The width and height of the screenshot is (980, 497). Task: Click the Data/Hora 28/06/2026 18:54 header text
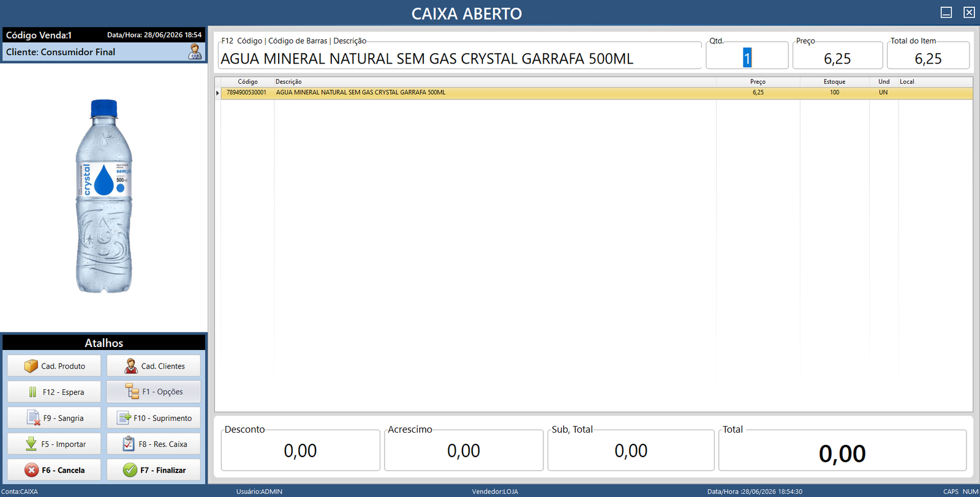154,35
